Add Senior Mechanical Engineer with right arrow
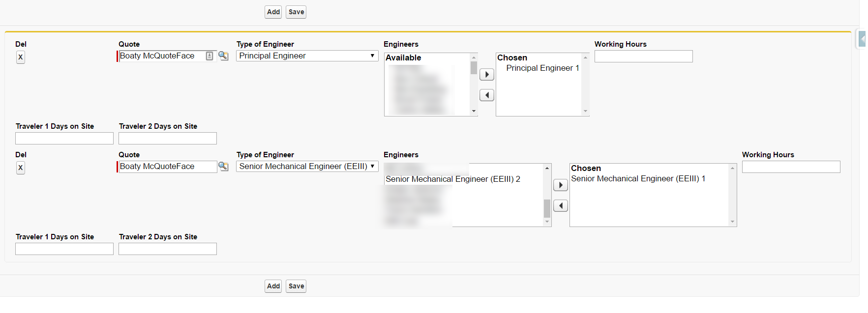Image resolution: width=868 pixels, height=313 pixels. coord(560,185)
